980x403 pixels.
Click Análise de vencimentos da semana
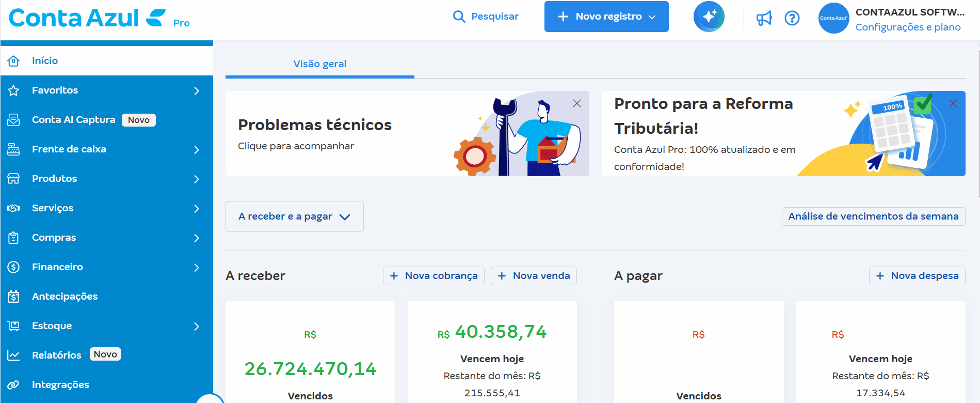tap(873, 216)
